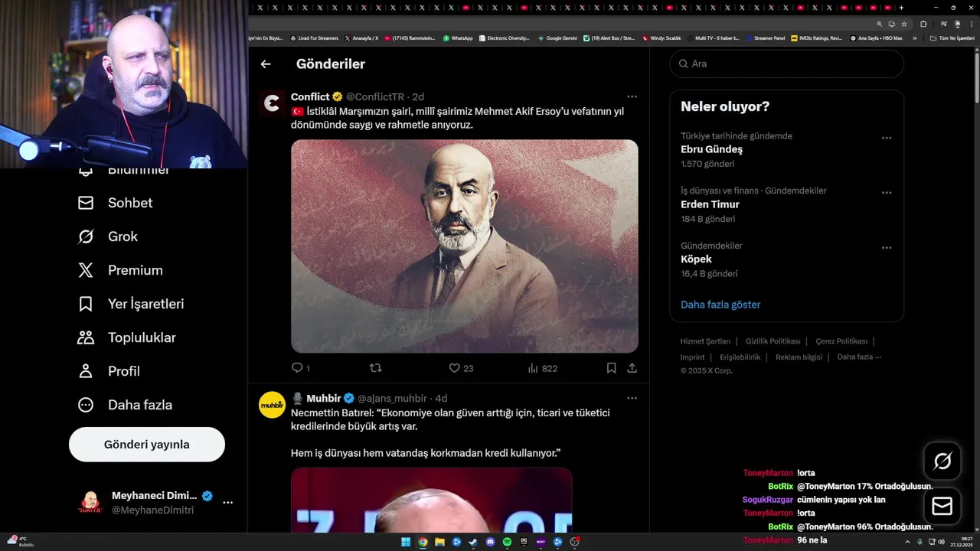Open Spotify from the taskbar
Viewport: 980px width, 551px height.
[507, 542]
